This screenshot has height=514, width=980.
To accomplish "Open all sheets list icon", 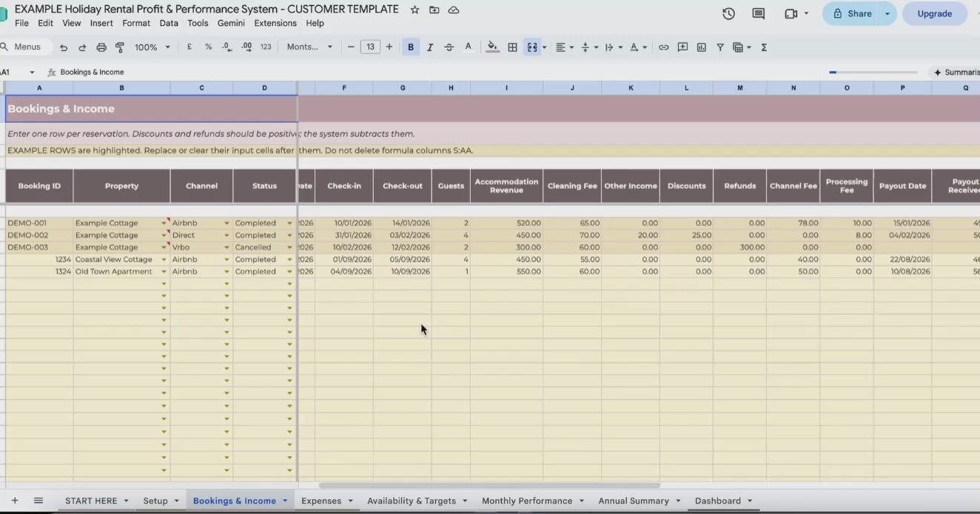I will (x=38, y=501).
